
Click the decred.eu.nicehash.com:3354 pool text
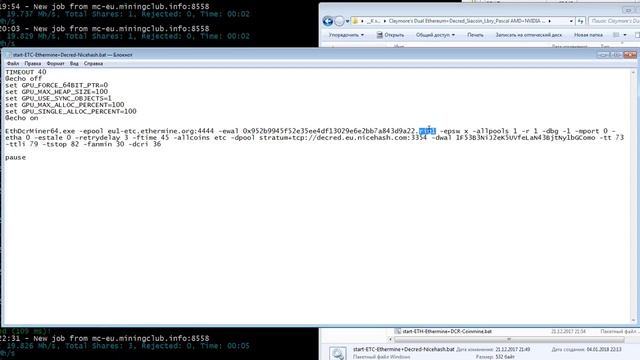pos(371,138)
